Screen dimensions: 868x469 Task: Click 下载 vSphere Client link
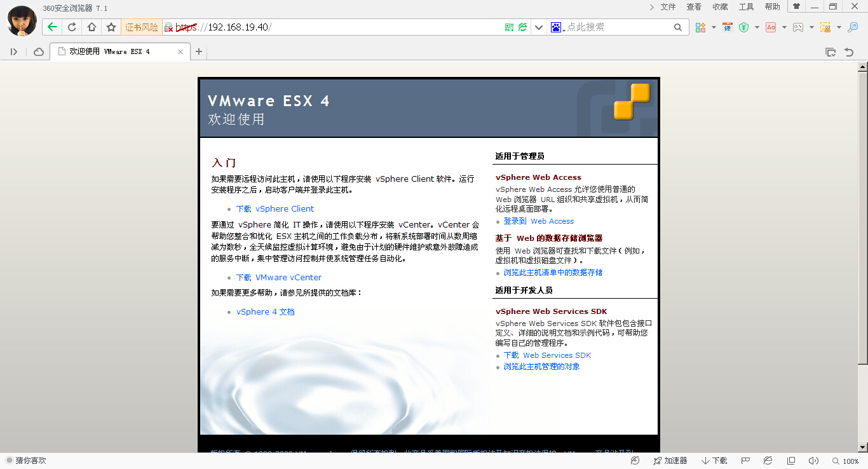point(275,208)
